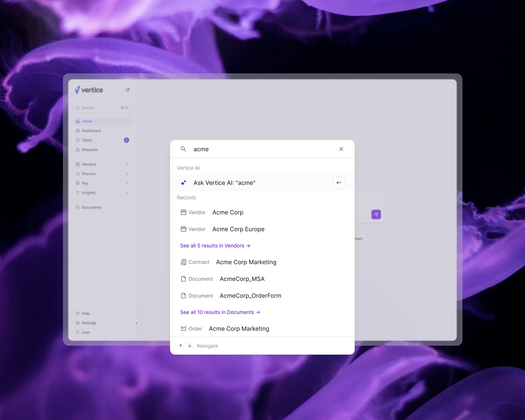
Task: Select Ask Vertice AI: "acme" row
Action: [262, 183]
